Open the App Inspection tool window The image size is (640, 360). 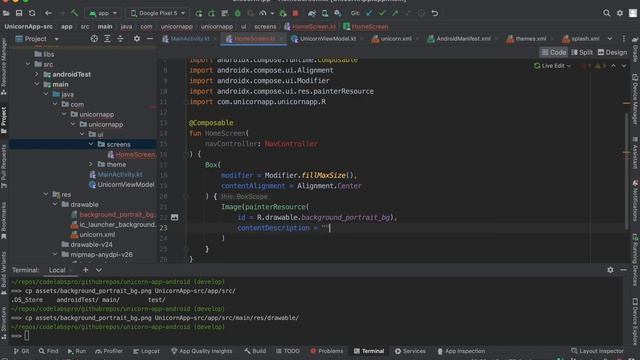pyautogui.click(x=461, y=351)
